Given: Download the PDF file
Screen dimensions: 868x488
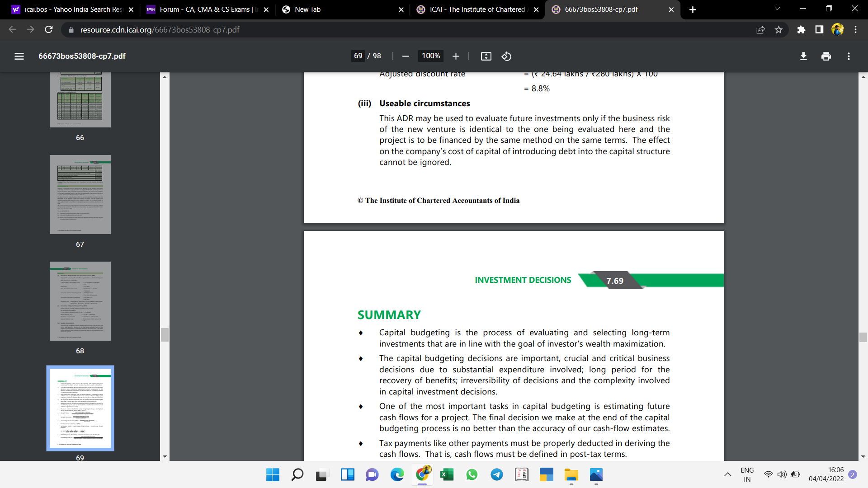Looking at the screenshot, I should pyautogui.click(x=803, y=56).
